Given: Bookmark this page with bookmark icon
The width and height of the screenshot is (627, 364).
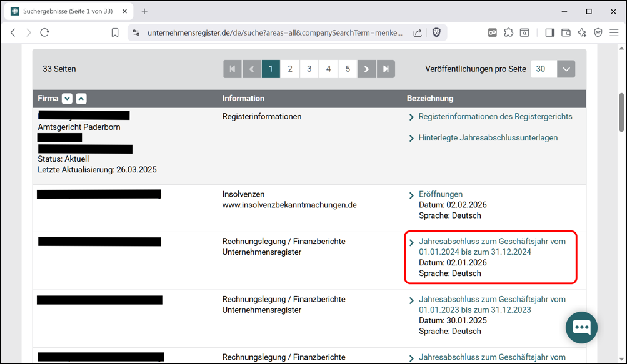Looking at the screenshot, I should (x=115, y=33).
